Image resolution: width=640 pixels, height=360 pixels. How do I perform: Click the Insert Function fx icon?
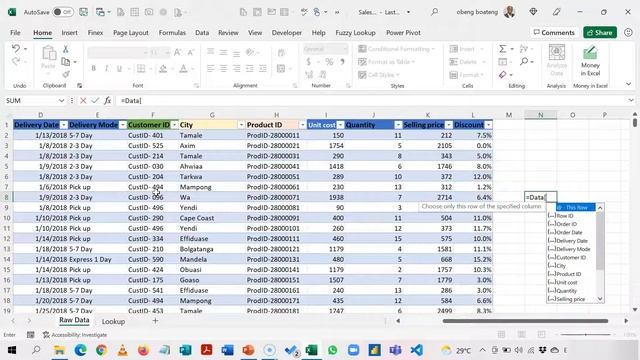[107, 100]
